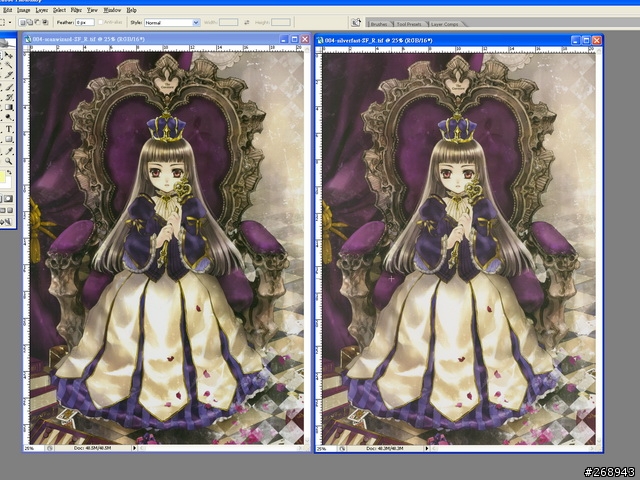This screenshot has height=480, width=640.
Task: Select the Slice tool in the toolbox
Action: 9,76
